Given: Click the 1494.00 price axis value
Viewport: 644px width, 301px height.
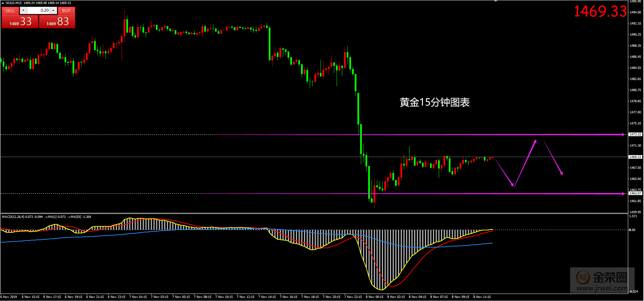Looking at the screenshot, I should (x=635, y=12).
